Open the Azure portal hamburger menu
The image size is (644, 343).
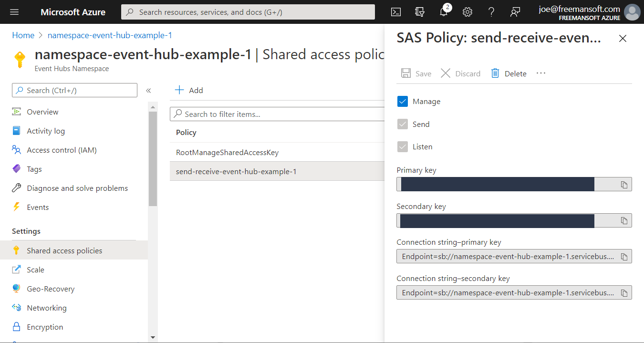[13, 12]
